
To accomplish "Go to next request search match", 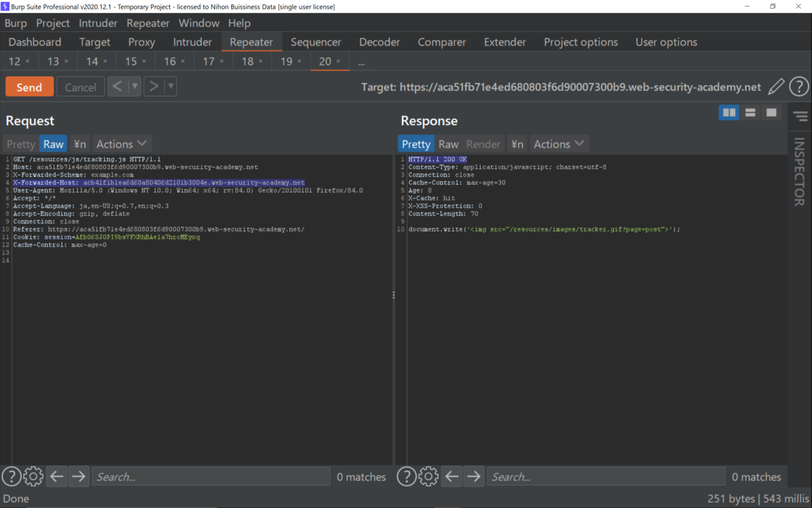I will [78, 477].
